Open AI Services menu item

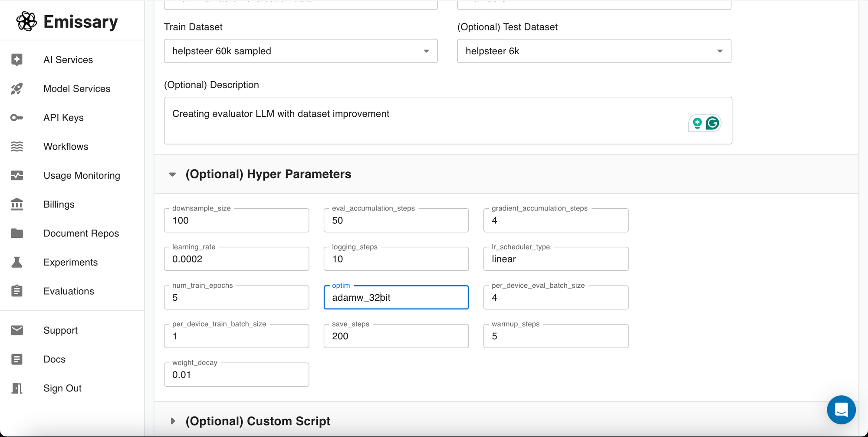[x=68, y=59]
